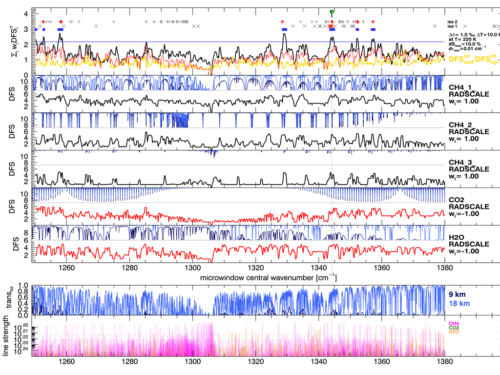
Task: Click the DFS y-axis title of the H2O panel
Action: click(x=15, y=244)
